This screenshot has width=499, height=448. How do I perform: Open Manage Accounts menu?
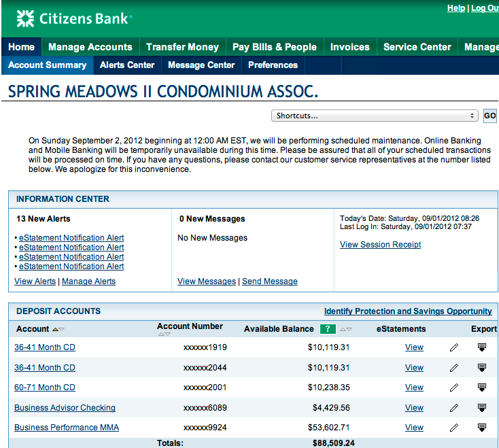[x=90, y=47]
